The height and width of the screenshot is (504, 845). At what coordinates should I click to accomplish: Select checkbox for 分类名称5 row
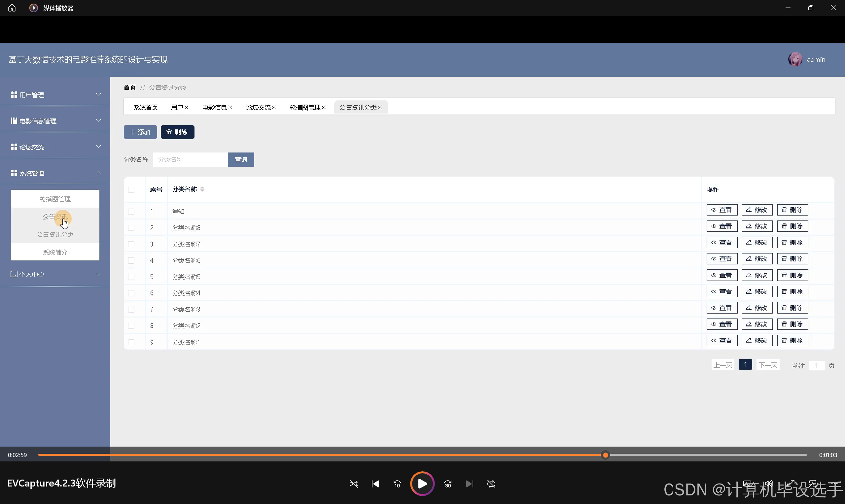coord(131,277)
